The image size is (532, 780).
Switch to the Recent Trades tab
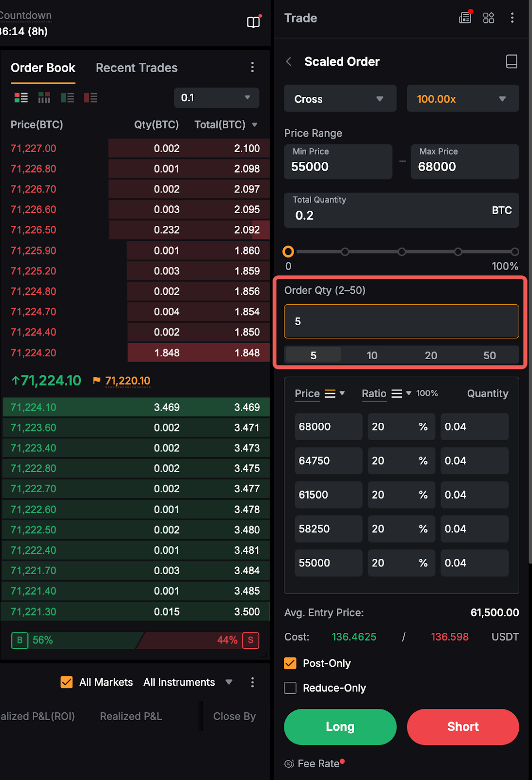[x=137, y=68]
